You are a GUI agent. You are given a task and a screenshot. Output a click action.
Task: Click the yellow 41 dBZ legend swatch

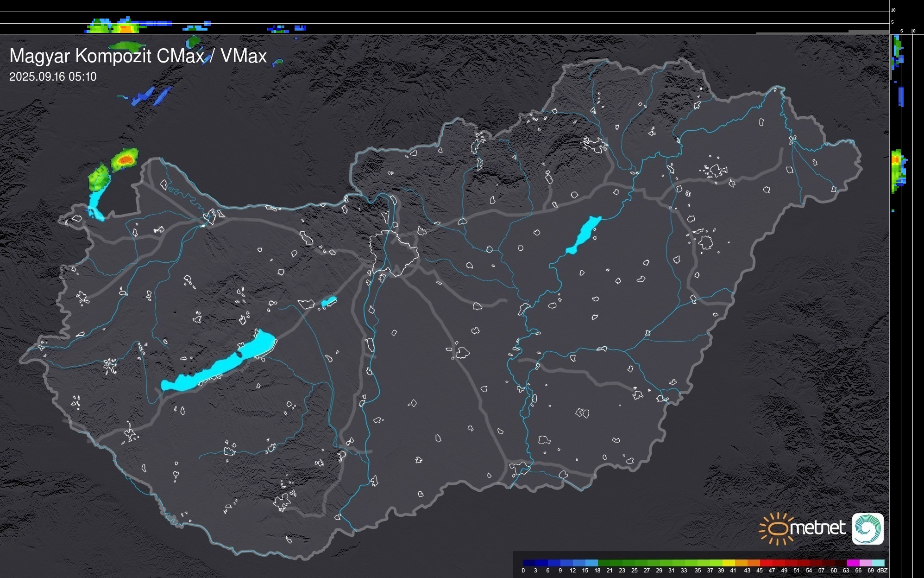pyautogui.click(x=729, y=563)
